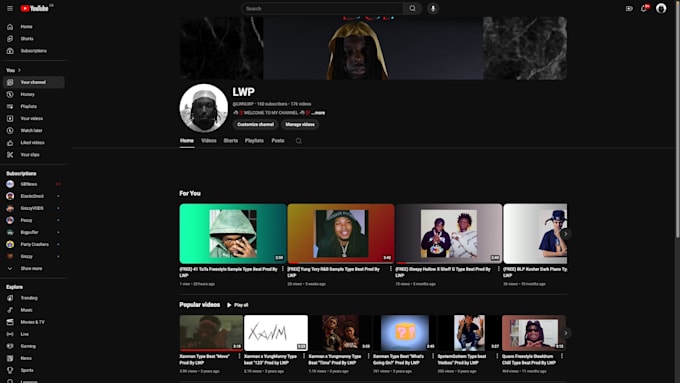Open options for 41 TaTa Freestyle video
The height and width of the screenshot is (383, 680).
283,269
